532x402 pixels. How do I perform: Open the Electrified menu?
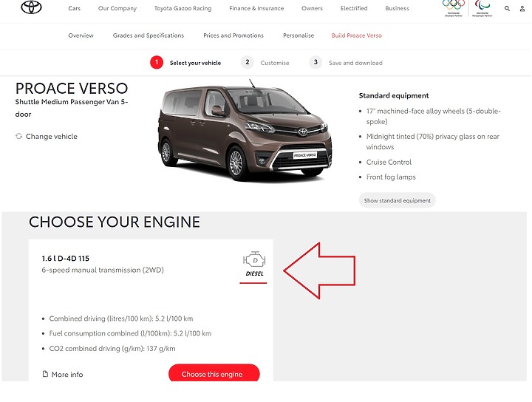354,8
